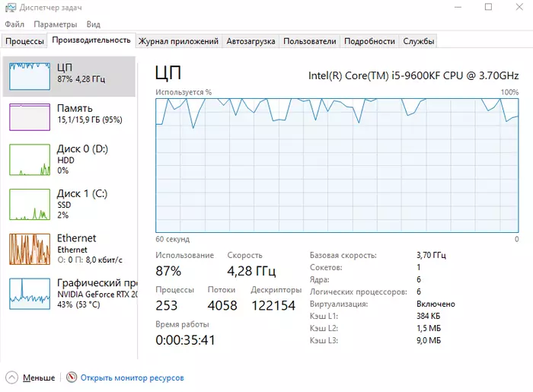Screen dimensions: 533x392
Task: Open the Автозагрузка tab
Action: click(x=251, y=41)
